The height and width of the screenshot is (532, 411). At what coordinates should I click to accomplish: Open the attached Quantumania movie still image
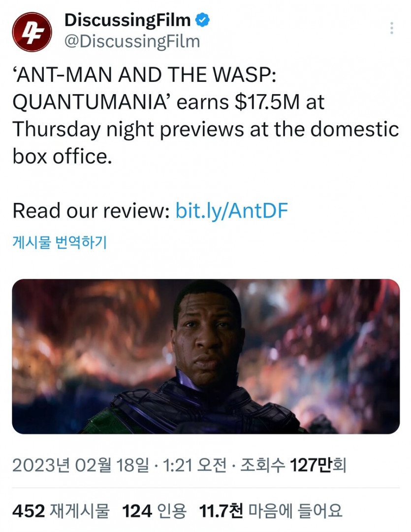206,356
